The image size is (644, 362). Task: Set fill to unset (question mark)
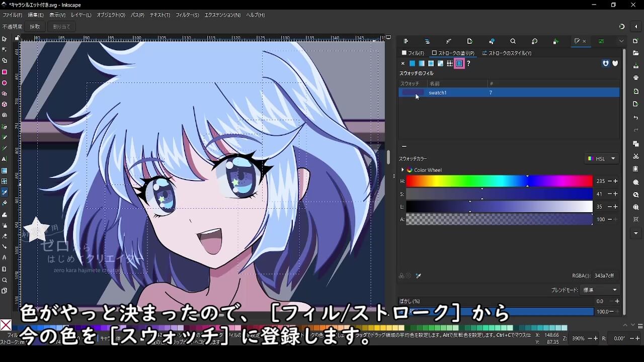pyautogui.click(x=468, y=63)
